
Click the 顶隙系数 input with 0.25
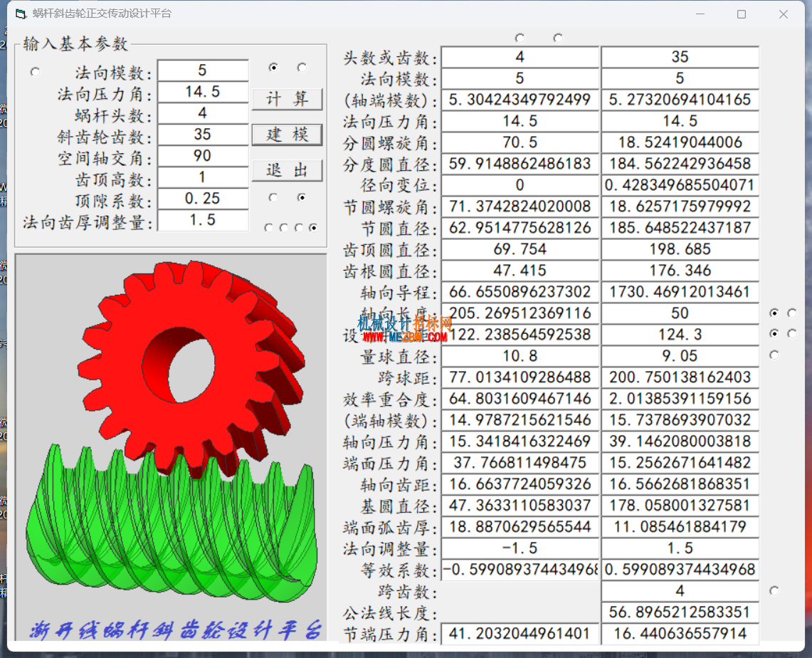tap(203, 199)
